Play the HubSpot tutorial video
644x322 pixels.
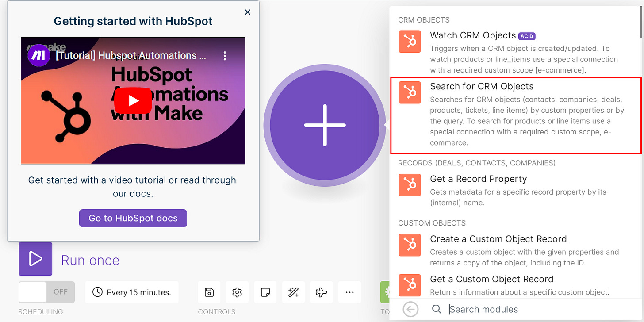click(133, 101)
